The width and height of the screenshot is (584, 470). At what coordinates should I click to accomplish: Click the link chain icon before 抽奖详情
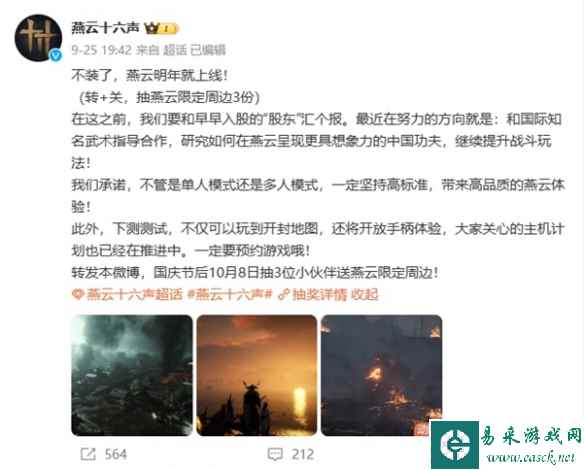(x=284, y=295)
